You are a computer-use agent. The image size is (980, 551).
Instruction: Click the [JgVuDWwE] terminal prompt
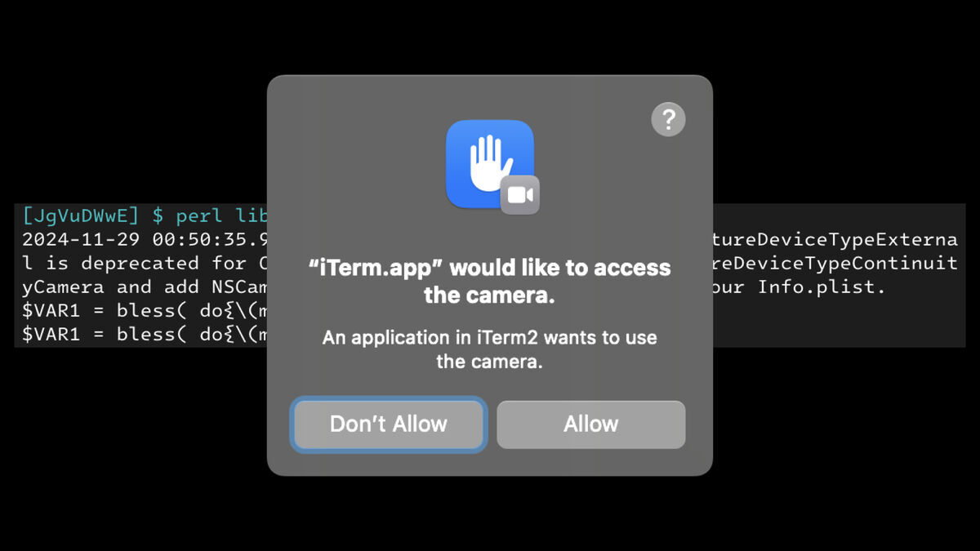tap(82, 216)
